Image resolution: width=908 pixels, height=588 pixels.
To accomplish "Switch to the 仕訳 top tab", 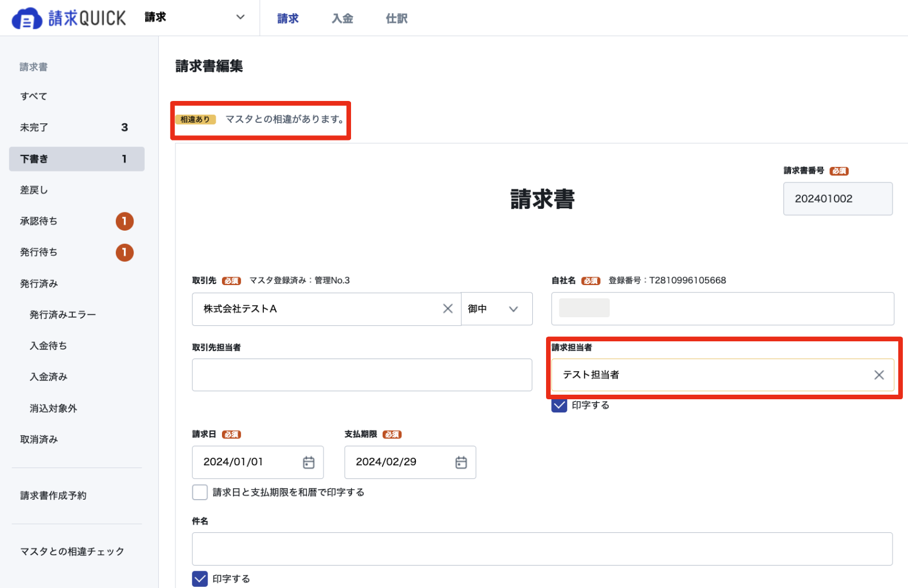I will (x=397, y=18).
